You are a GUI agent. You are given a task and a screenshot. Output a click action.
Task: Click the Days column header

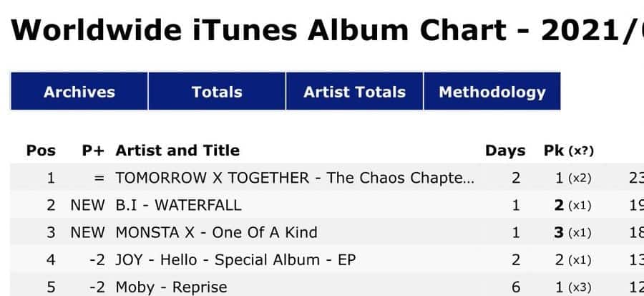(x=505, y=151)
